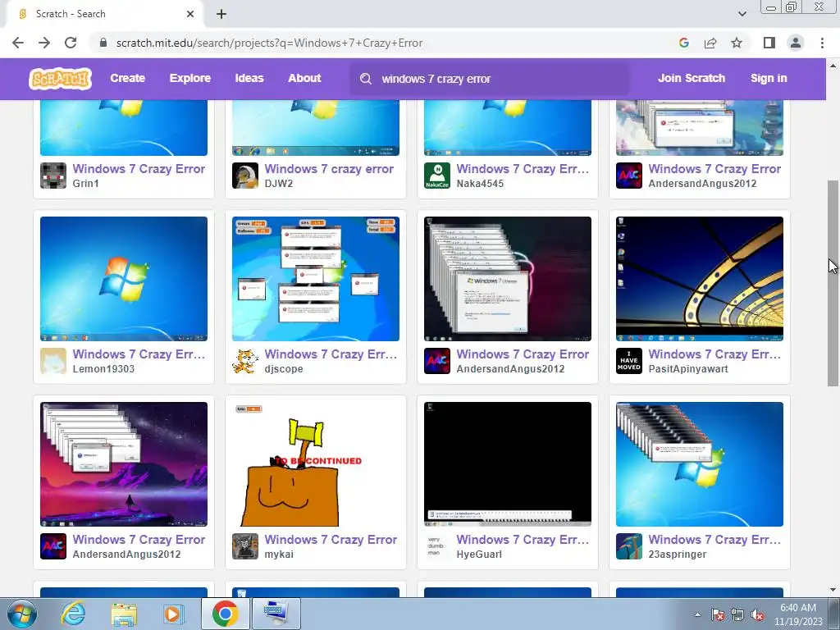
Task: Click the DJW2 author avatar
Action: pyautogui.click(x=244, y=176)
